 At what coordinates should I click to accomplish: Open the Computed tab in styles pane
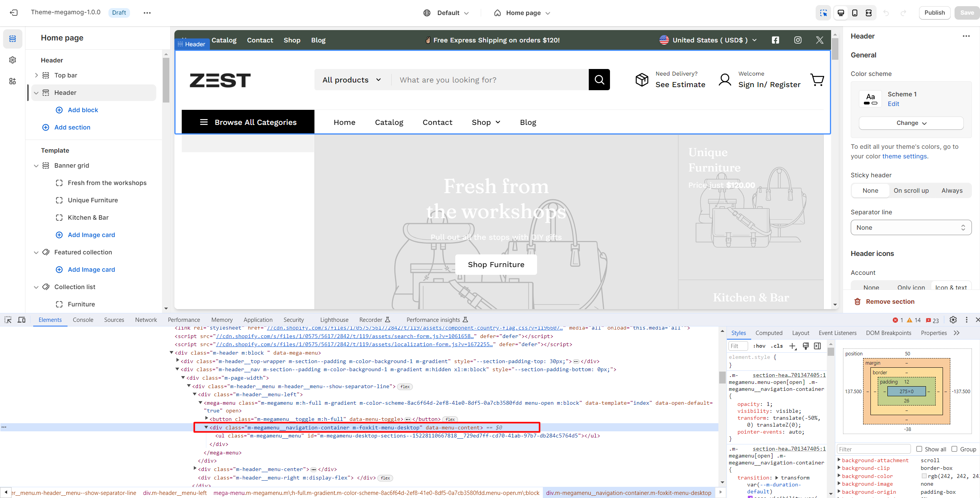pyautogui.click(x=769, y=333)
